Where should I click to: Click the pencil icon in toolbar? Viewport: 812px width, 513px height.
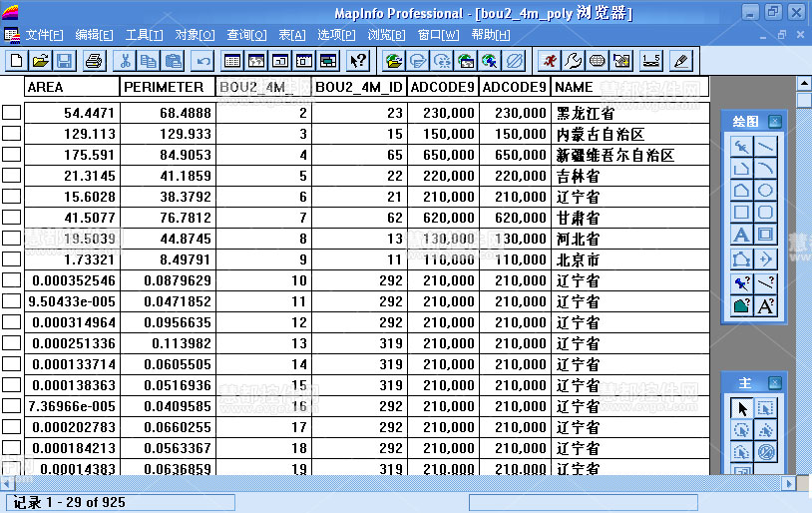(681, 61)
